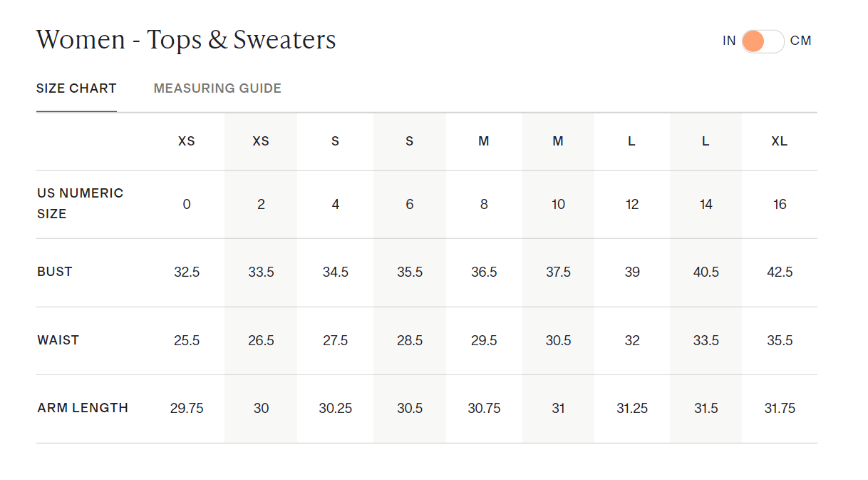Select the Size Chart tab
The height and width of the screenshot is (480, 868).
tap(76, 88)
